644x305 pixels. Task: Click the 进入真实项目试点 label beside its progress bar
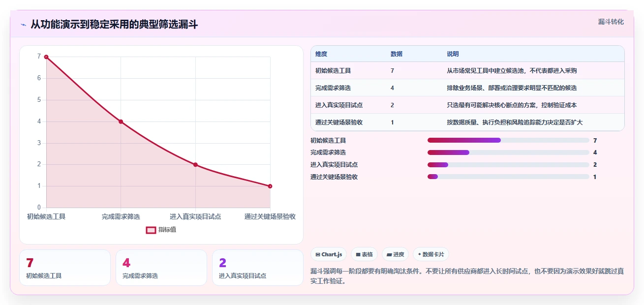pos(334,165)
